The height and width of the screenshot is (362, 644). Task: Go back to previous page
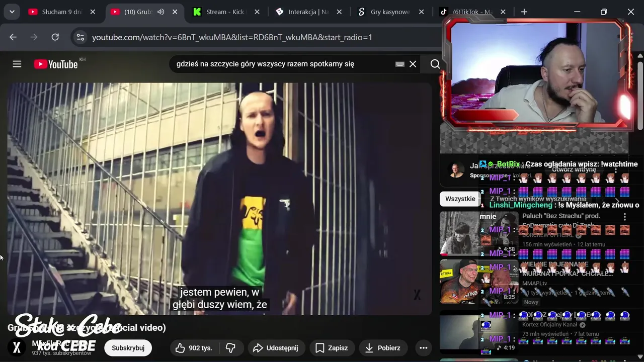(13, 37)
